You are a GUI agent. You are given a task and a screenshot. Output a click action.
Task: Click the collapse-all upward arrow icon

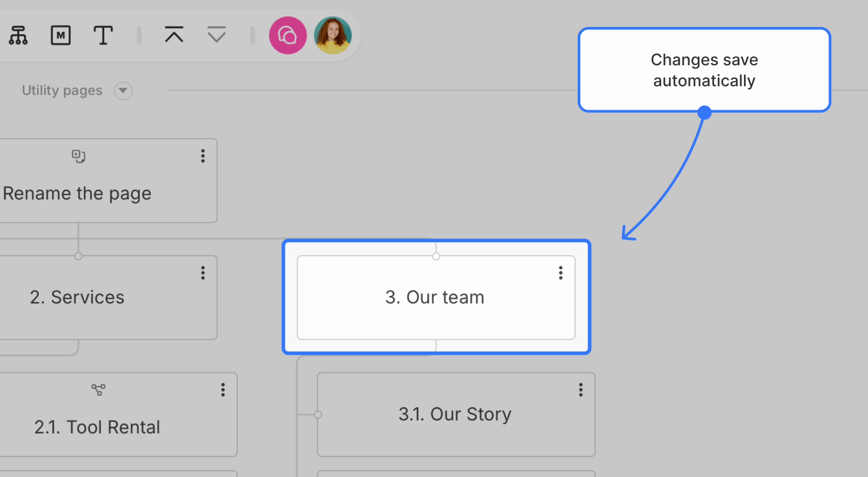tap(174, 35)
